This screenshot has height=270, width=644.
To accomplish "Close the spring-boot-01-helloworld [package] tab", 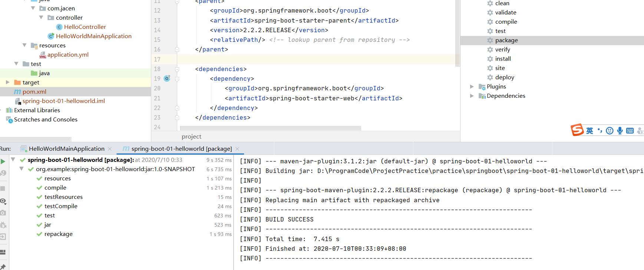I will pos(237,149).
